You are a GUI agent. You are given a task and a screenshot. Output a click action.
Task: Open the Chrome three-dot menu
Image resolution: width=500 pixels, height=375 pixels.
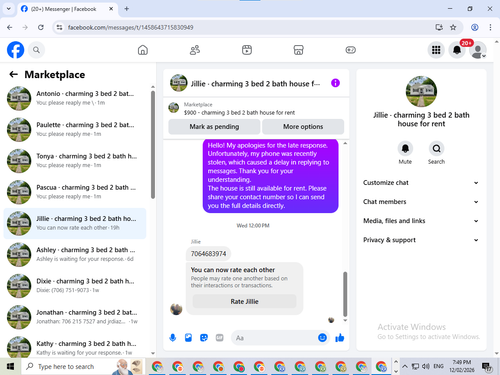490,27
